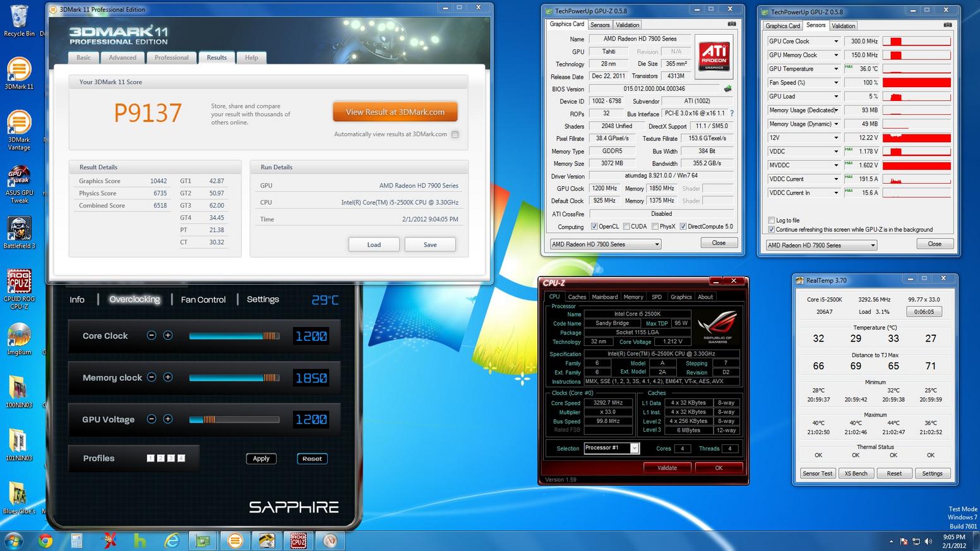Toggle OpenCL checkbox in GPU-Z
This screenshot has width=980, height=551.
click(594, 227)
